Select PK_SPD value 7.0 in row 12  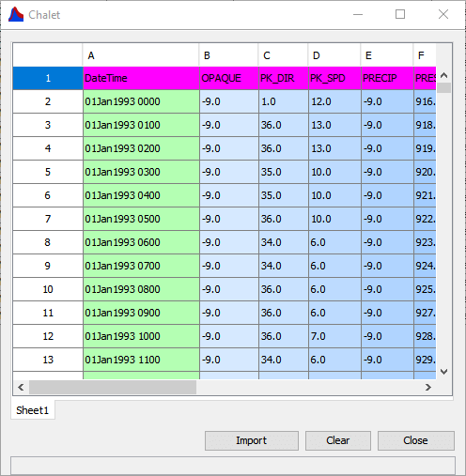tap(334, 336)
